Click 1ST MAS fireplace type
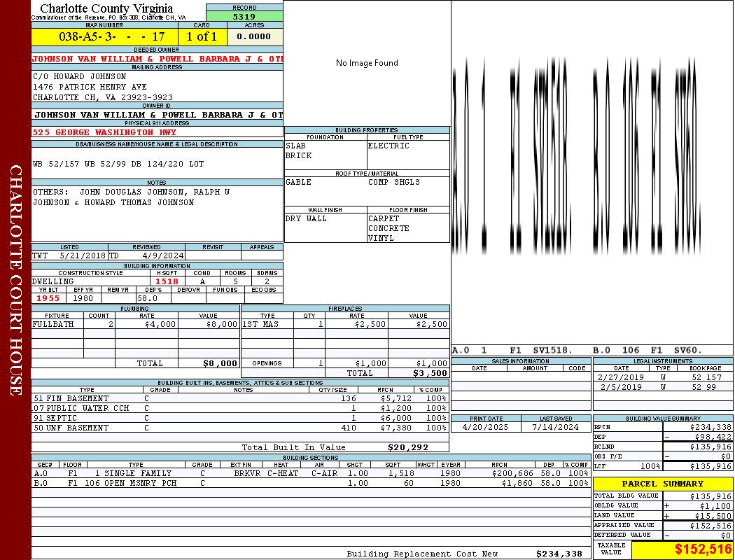Screen dimensions: 735x560 point(260,324)
